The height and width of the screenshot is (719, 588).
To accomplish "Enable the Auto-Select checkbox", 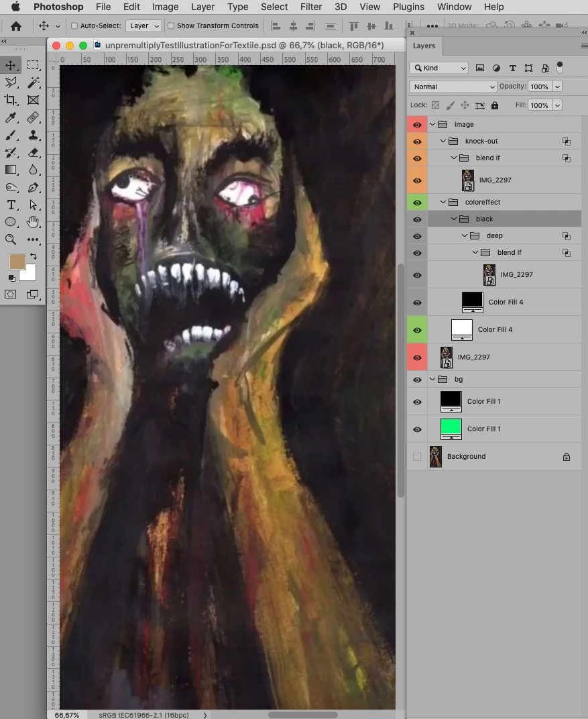I will pyautogui.click(x=74, y=25).
